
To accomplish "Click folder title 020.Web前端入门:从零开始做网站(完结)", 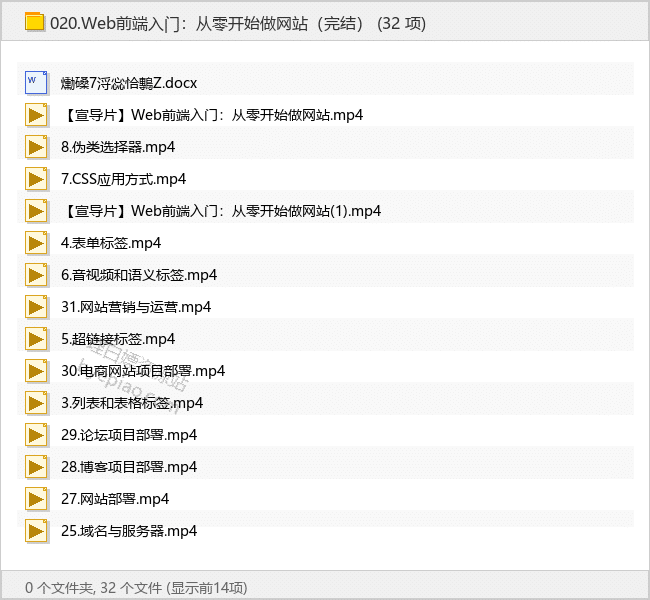I will (x=207, y=23).
